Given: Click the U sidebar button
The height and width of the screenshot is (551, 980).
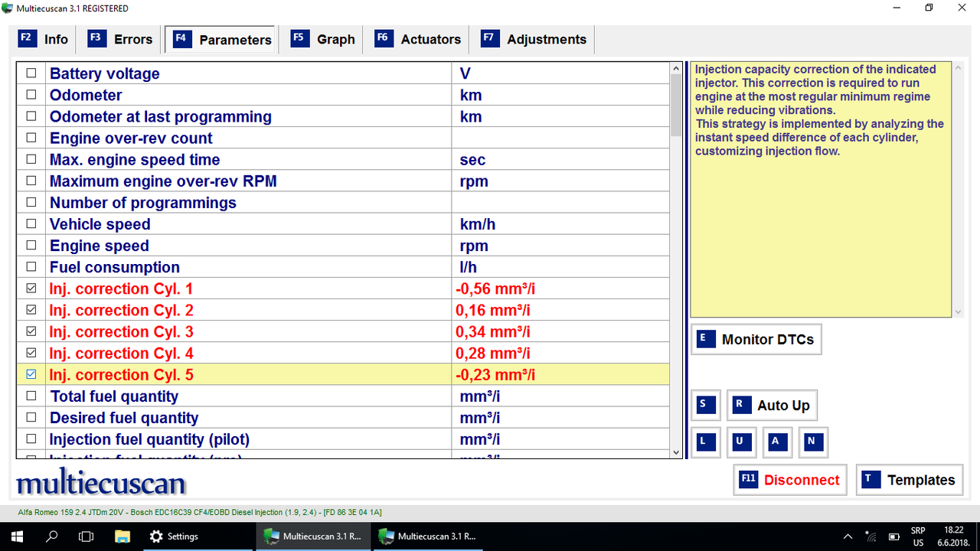Looking at the screenshot, I should [x=741, y=442].
